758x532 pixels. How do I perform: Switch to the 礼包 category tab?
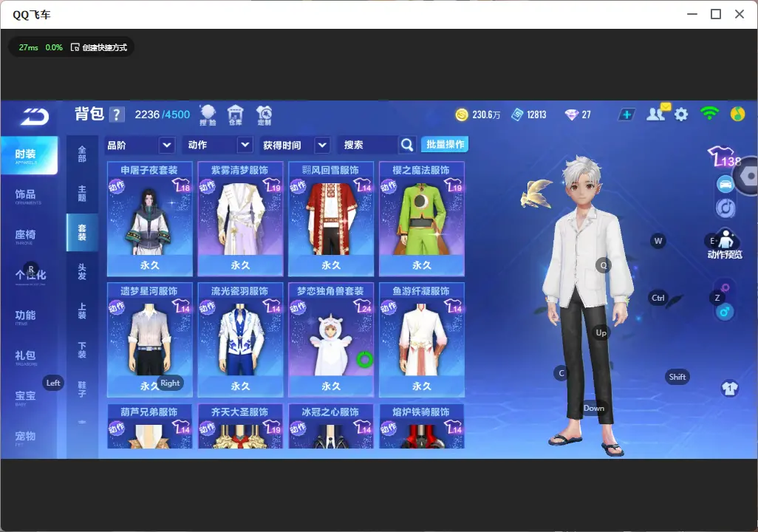[x=26, y=357]
